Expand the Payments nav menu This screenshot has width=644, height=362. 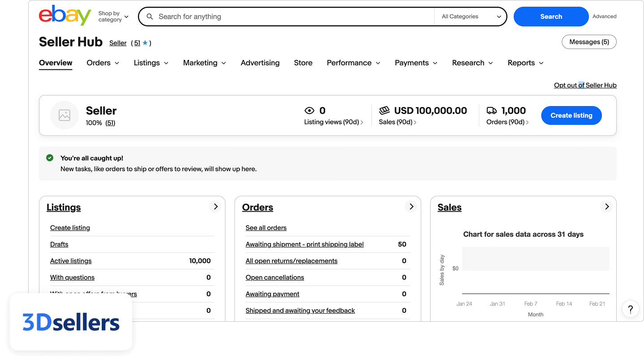(x=416, y=63)
